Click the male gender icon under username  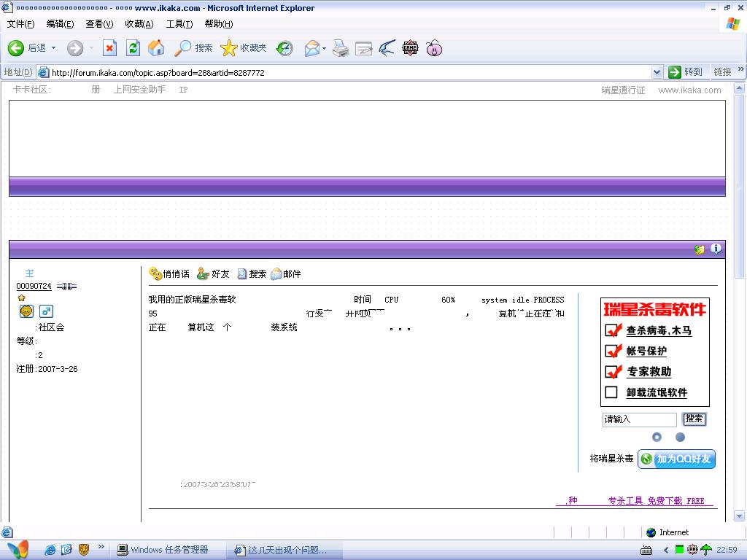pos(46,311)
